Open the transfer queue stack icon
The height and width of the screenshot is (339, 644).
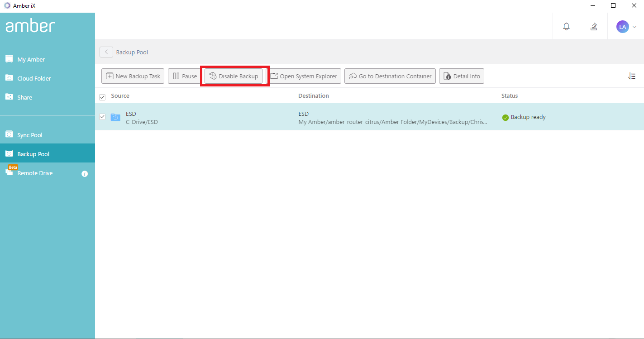pos(594,27)
